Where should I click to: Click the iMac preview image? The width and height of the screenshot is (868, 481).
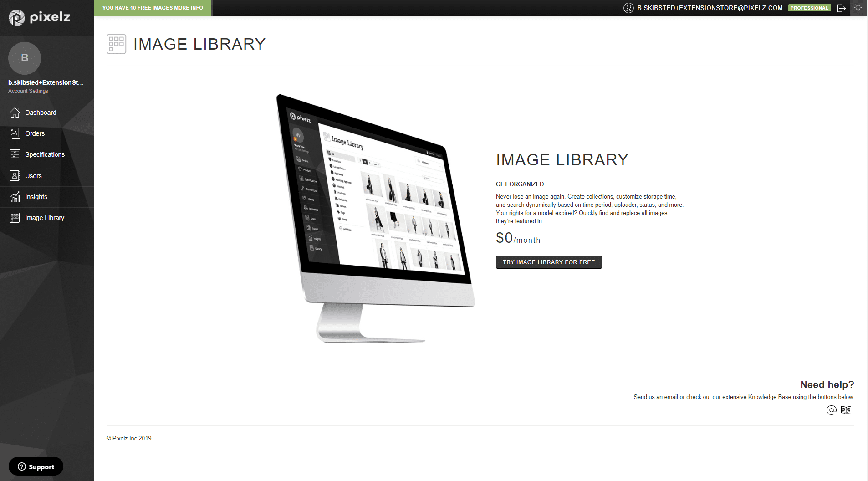pyautogui.click(x=375, y=219)
